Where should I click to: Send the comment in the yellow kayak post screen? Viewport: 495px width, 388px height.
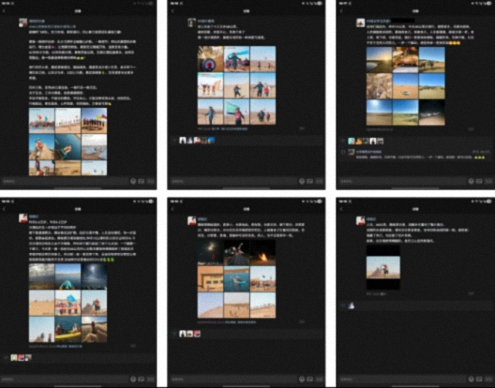[x=151, y=379]
